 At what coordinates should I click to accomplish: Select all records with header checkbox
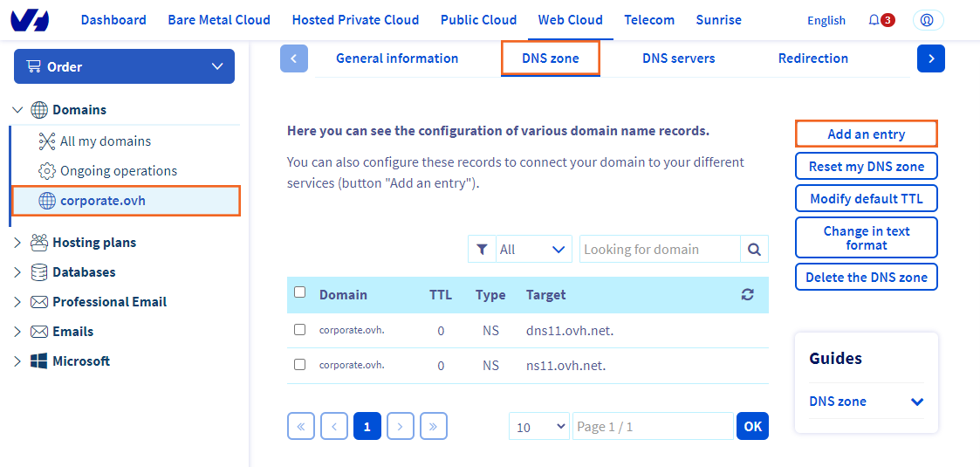pyautogui.click(x=300, y=293)
